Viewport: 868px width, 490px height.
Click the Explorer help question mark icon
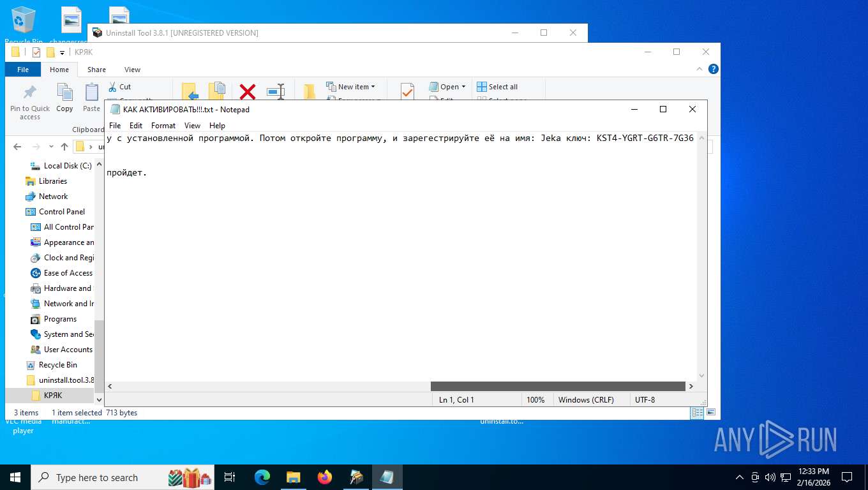pos(714,69)
